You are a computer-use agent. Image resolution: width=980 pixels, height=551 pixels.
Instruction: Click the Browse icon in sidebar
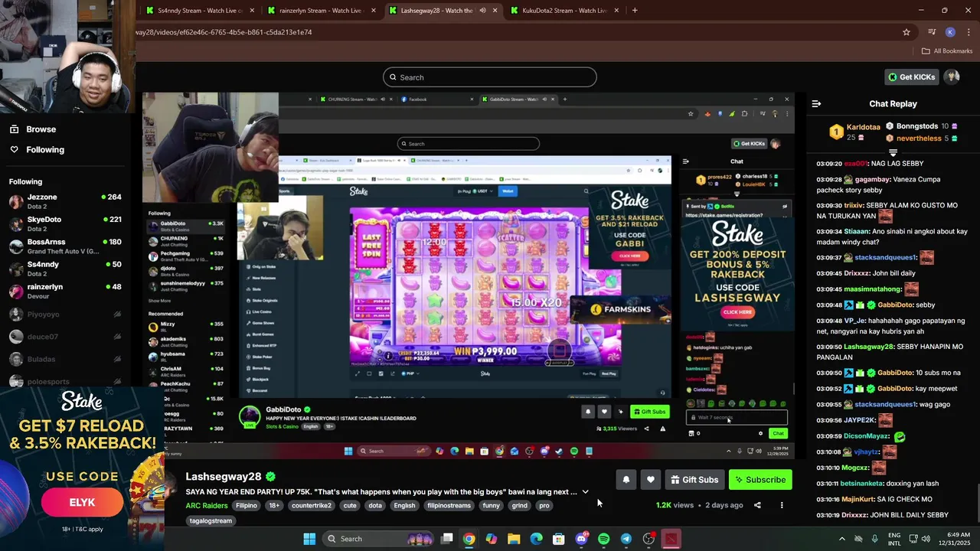(14, 129)
